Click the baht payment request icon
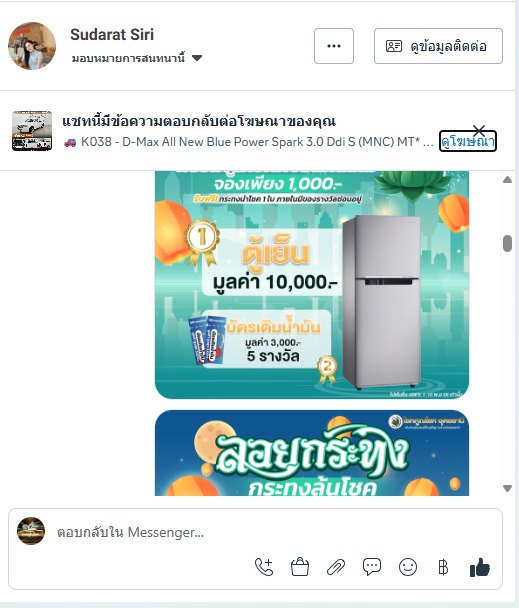The width and height of the screenshot is (519, 608). point(443,567)
